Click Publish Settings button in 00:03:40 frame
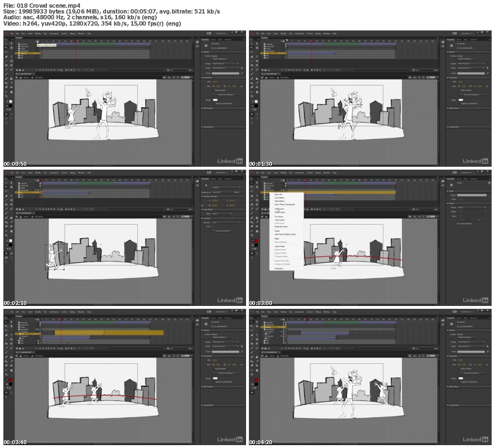 click(x=220, y=337)
